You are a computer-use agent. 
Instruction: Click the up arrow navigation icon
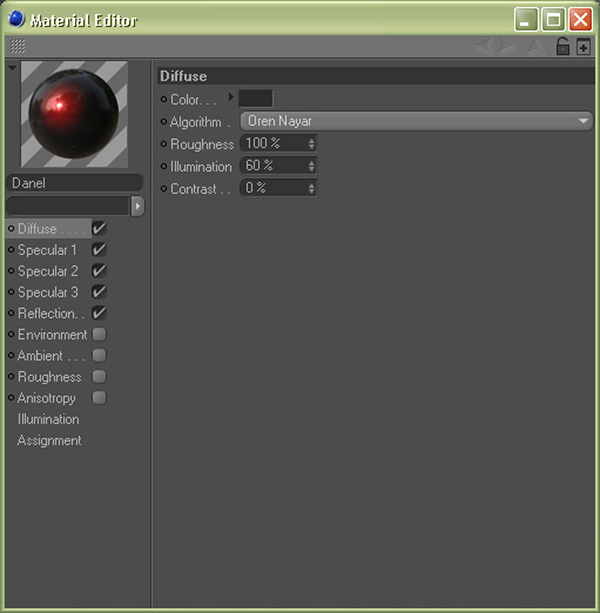[535, 46]
